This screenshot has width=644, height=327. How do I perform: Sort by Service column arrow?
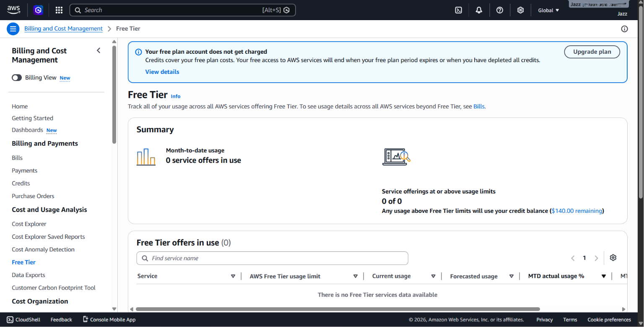tap(233, 276)
